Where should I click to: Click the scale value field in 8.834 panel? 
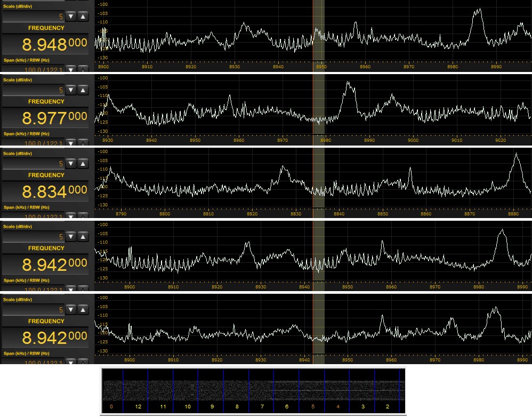(x=34, y=164)
